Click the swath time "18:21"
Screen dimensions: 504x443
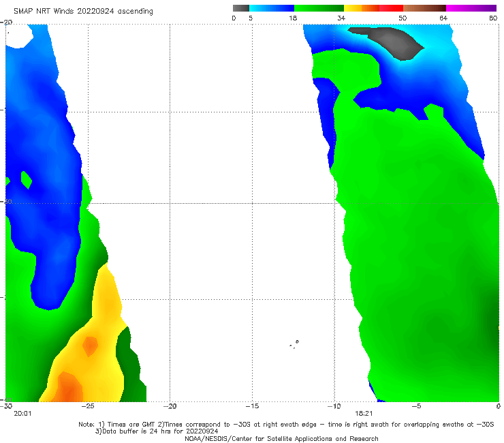[364, 414]
